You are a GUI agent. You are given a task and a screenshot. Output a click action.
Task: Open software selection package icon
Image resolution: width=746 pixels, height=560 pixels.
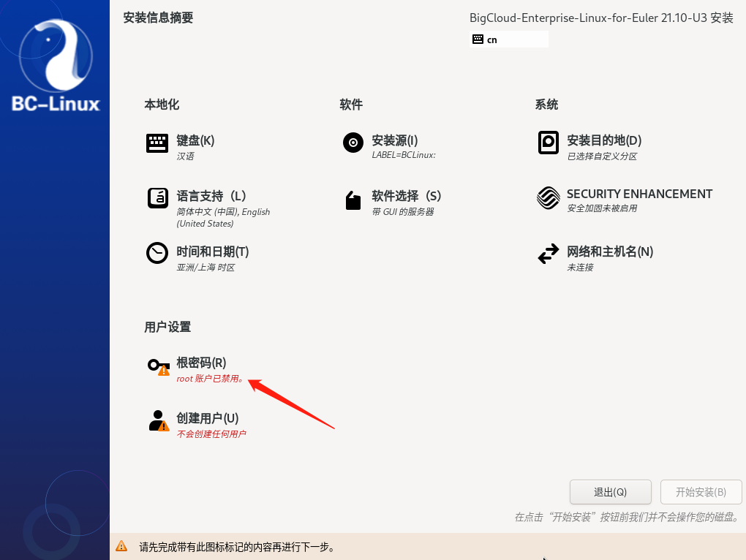[x=353, y=200]
